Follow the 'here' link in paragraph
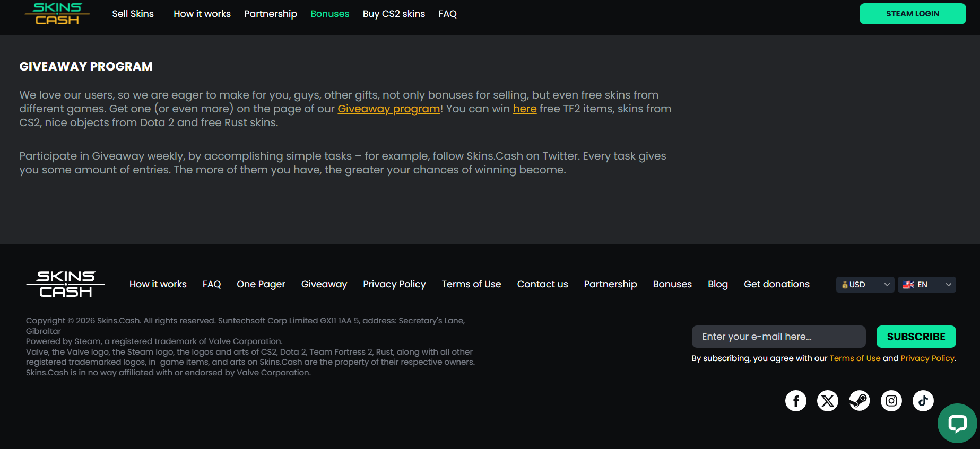This screenshot has width=980, height=449. tap(525, 109)
